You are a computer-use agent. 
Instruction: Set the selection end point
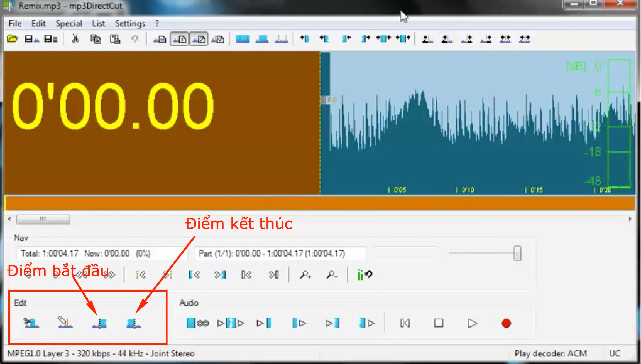click(x=134, y=323)
